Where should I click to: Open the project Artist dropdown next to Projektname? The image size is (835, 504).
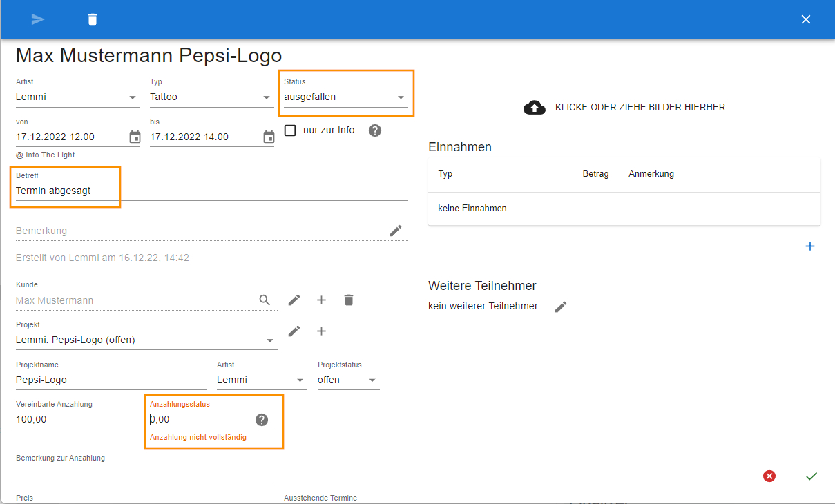[x=261, y=380]
